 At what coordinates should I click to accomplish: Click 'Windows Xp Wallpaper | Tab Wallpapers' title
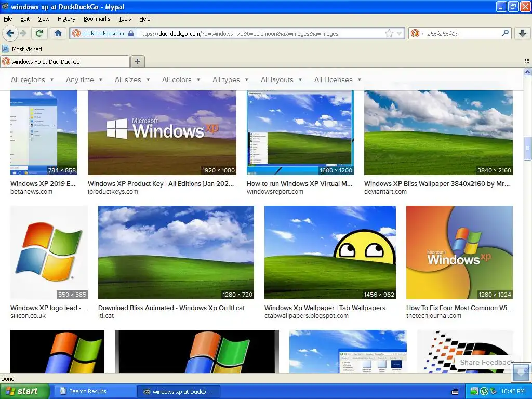click(325, 308)
